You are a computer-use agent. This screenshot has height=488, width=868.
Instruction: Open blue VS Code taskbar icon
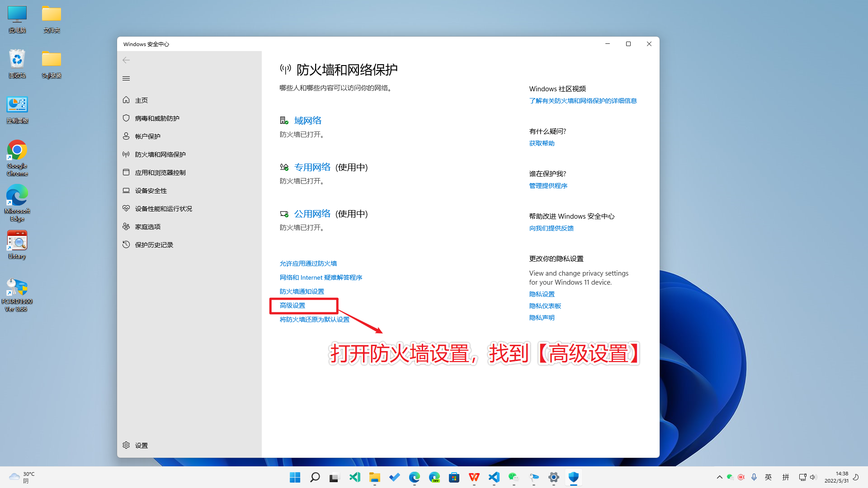(494, 477)
